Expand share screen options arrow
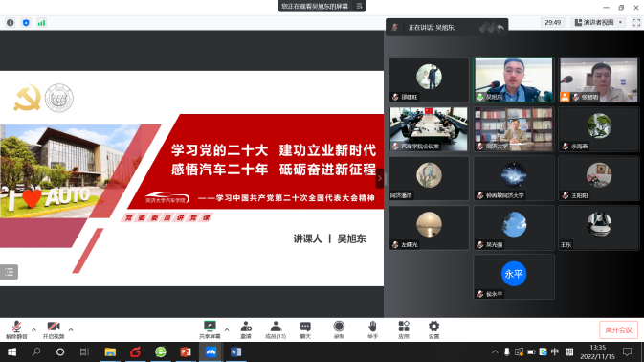The image size is (644, 362). pyautogui.click(x=226, y=329)
